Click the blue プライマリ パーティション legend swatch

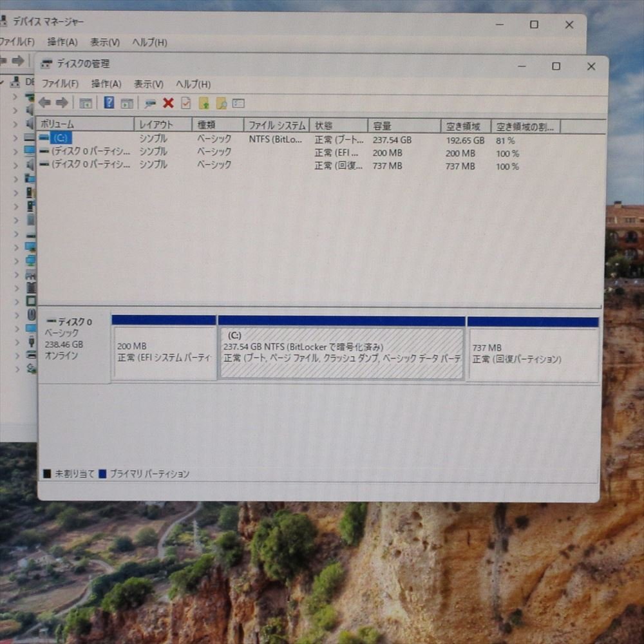point(102,474)
